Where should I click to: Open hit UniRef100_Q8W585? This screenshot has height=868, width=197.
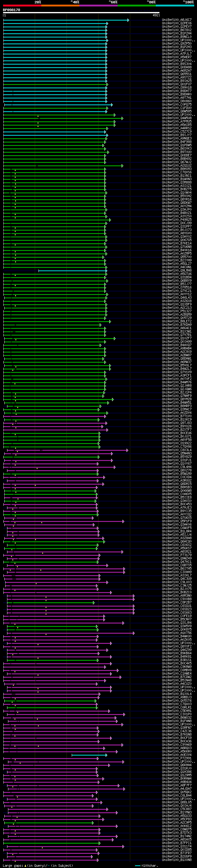[x=177, y=111]
